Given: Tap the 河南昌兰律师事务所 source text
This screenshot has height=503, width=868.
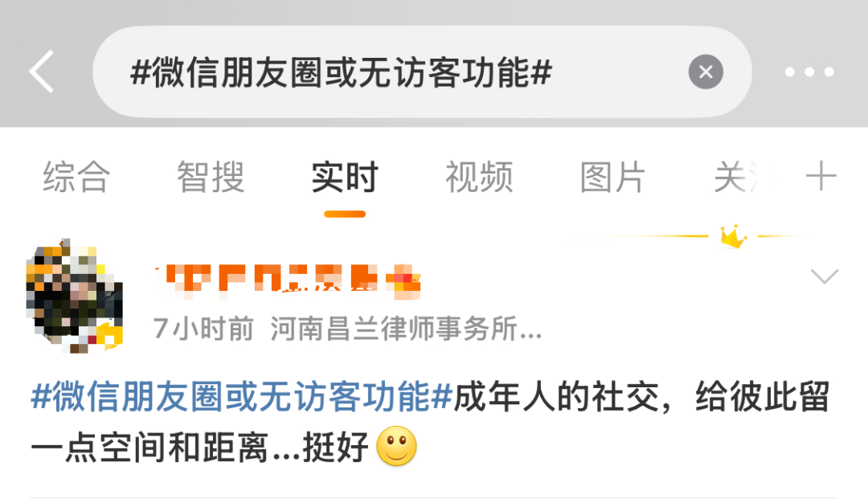Looking at the screenshot, I should (407, 329).
